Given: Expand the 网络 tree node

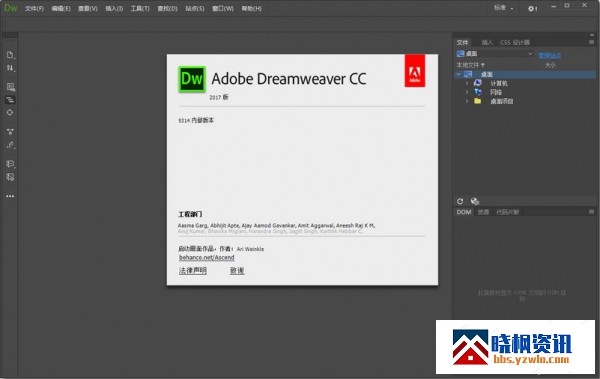Looking at the screenshot, I should point(467,92).
